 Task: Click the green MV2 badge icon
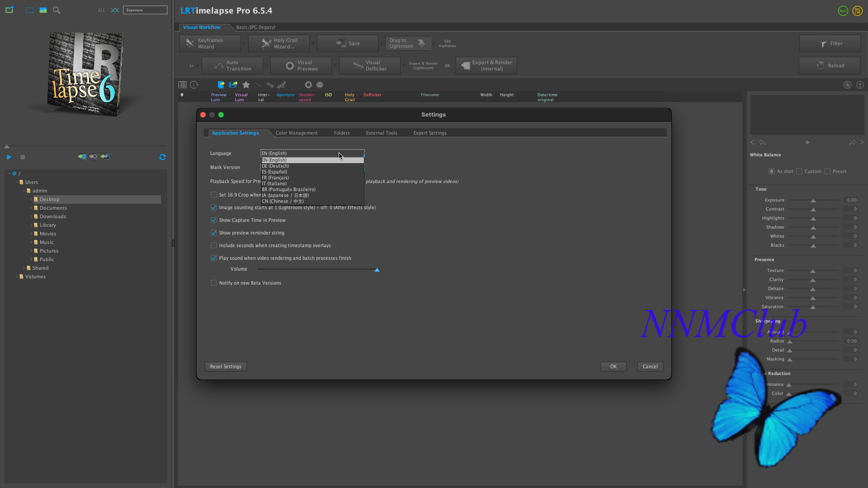843,11
